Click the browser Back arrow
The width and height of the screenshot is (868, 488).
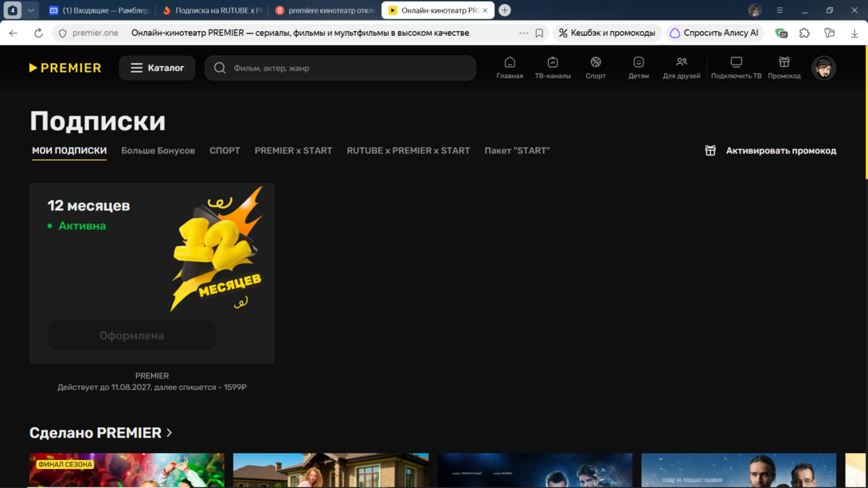click(x=14, y=33)
